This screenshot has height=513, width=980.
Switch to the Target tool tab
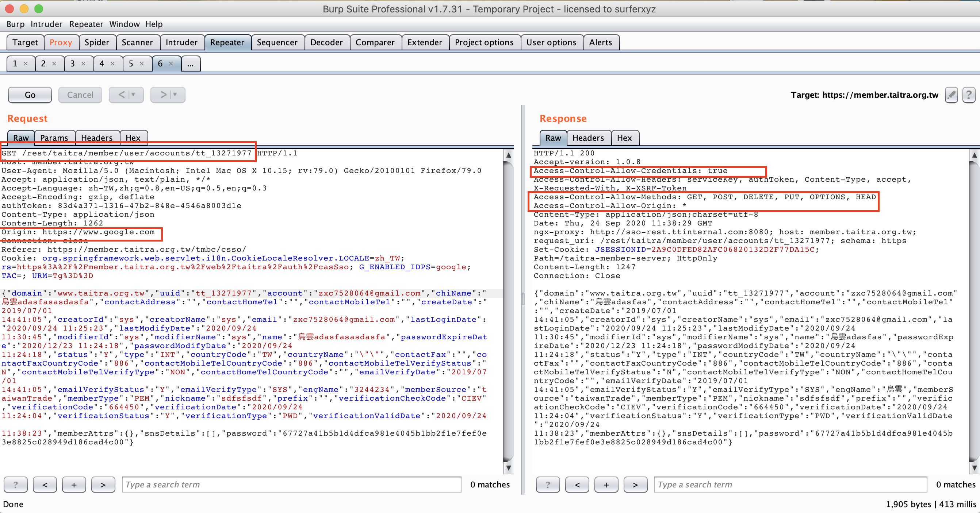[x=25, y=42]
